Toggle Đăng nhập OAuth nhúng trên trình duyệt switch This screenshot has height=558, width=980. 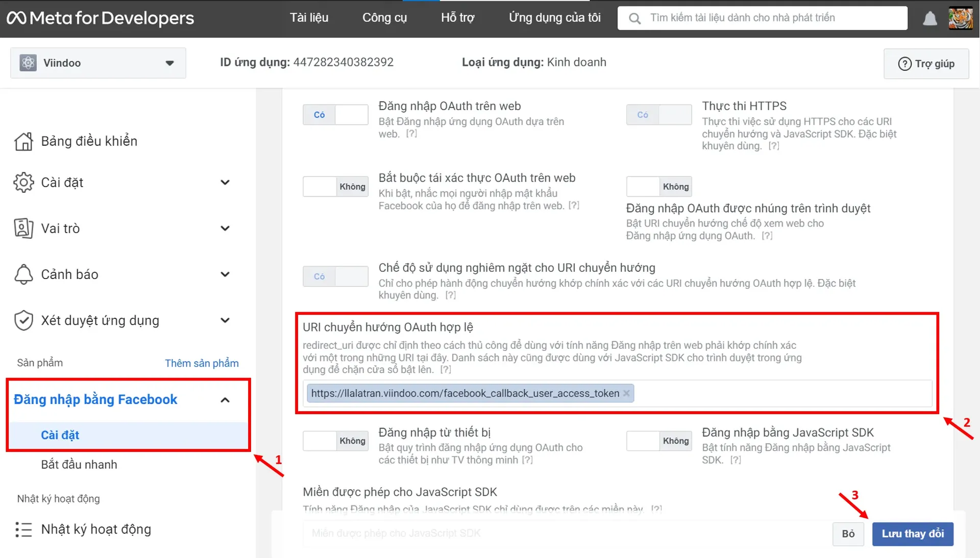click(659, 187)
